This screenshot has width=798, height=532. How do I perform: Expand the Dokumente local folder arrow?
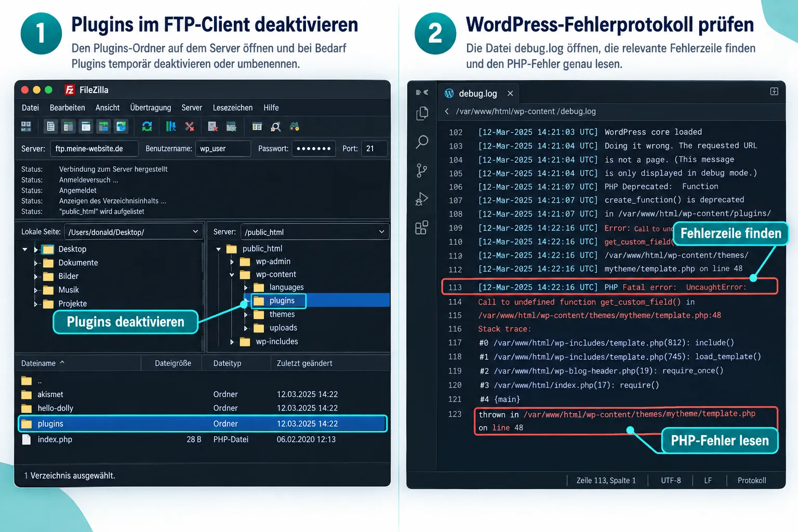tap(36, 263)
